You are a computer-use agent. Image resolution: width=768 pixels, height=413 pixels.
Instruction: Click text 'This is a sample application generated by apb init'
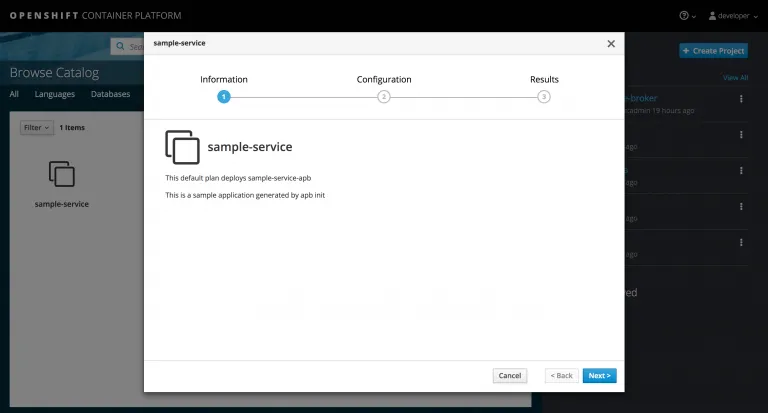(x=245, y=195)
